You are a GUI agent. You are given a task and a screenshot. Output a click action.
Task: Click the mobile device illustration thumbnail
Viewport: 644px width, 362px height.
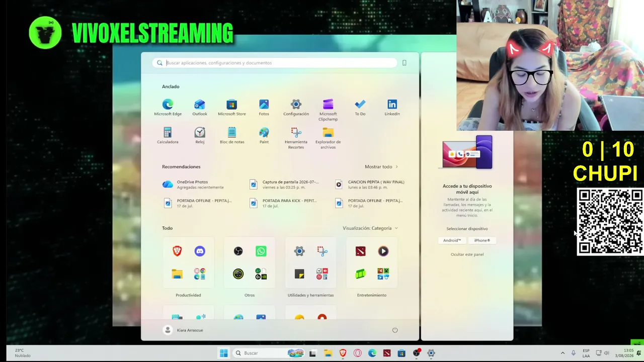coord(467,152)
